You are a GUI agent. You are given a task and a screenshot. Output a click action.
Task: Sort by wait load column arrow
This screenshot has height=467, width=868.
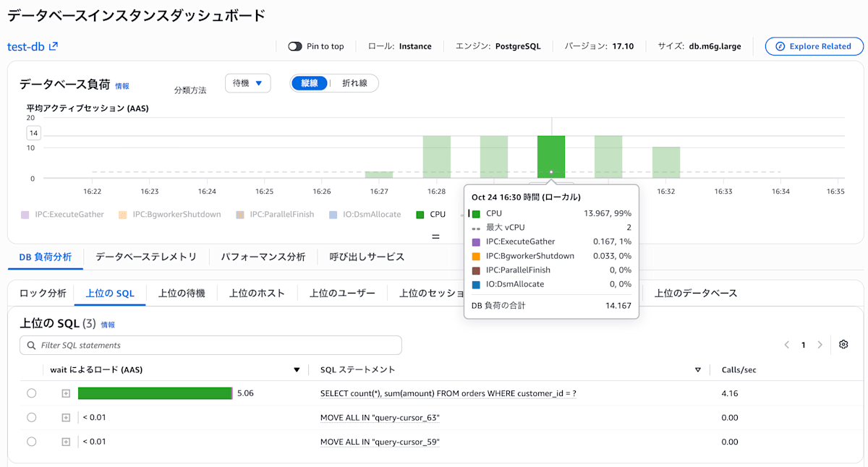coord(297,370)
